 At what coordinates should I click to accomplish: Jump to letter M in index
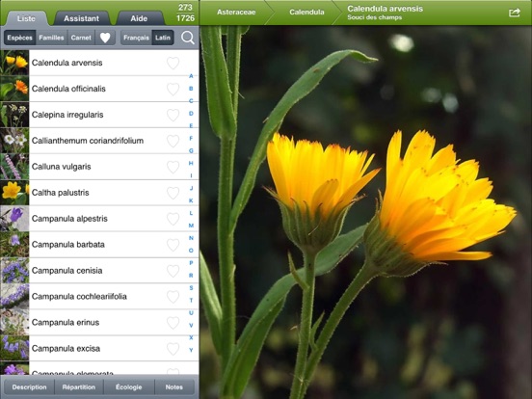191,226
